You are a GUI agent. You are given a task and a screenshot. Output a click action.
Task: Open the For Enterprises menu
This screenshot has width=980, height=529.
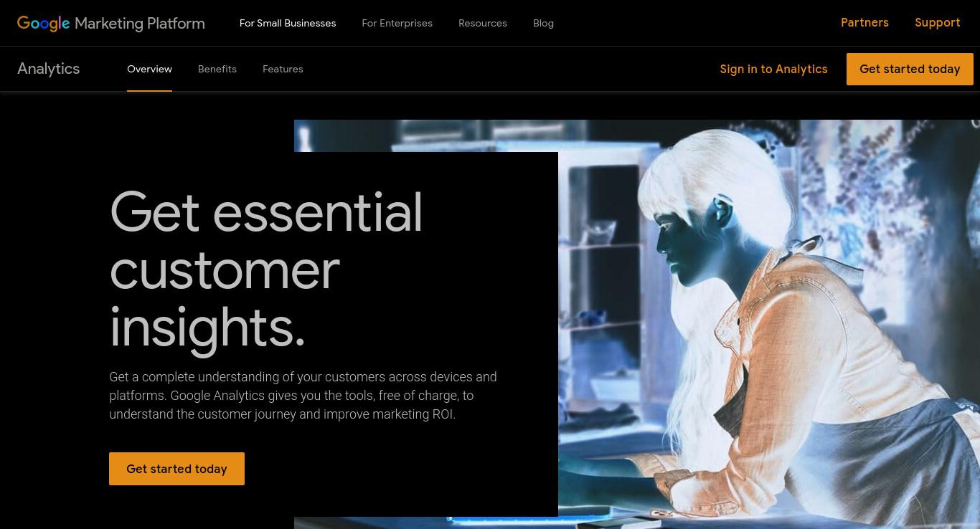pyautogui.click(x=397, y=23)
